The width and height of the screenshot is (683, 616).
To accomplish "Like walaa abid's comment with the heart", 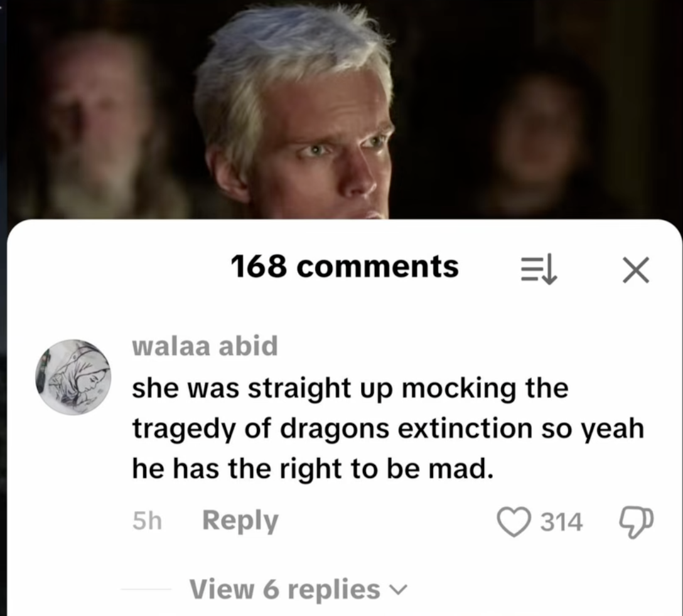I will [514, 521].
